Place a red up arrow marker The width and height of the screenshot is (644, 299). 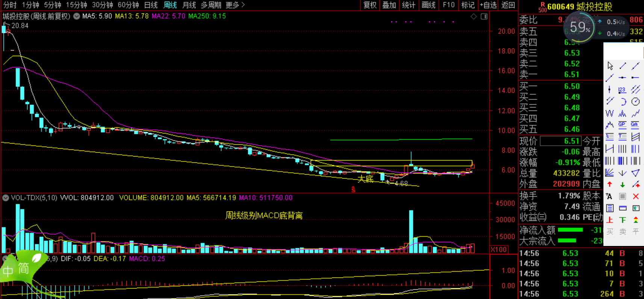[x=610, y=184]
